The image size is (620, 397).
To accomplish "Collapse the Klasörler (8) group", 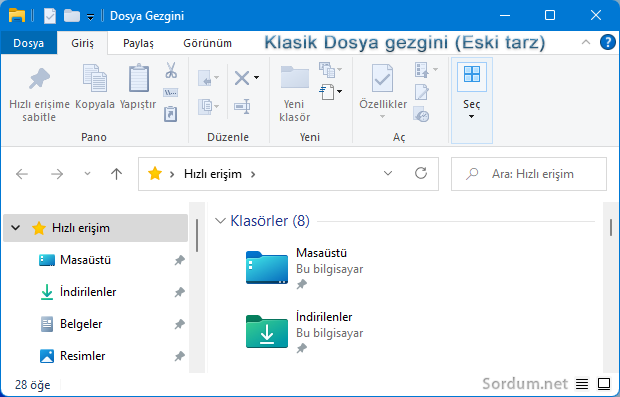I will (220, 221).
